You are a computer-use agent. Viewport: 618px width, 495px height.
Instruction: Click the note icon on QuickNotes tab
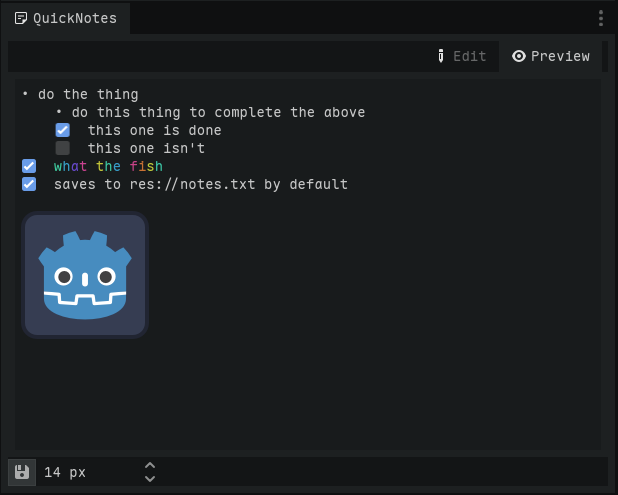21,18
